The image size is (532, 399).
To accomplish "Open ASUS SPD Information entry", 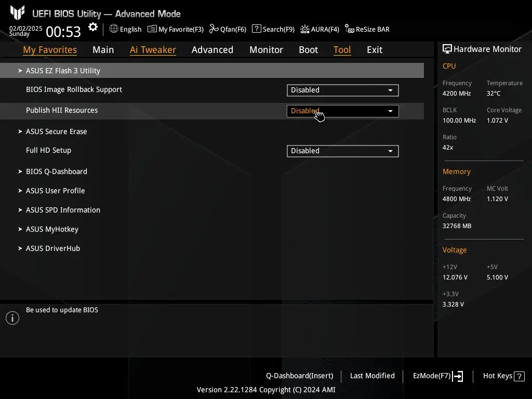I will pyautogui.click(x=63, y=210).
